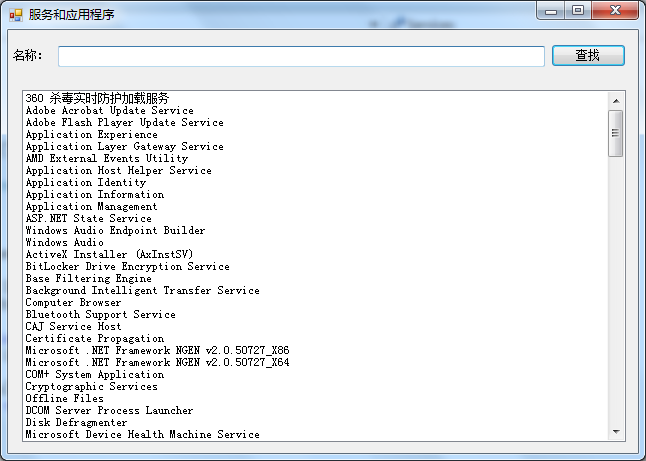Select Background Intelligent Transfer Service

point(142,291)
